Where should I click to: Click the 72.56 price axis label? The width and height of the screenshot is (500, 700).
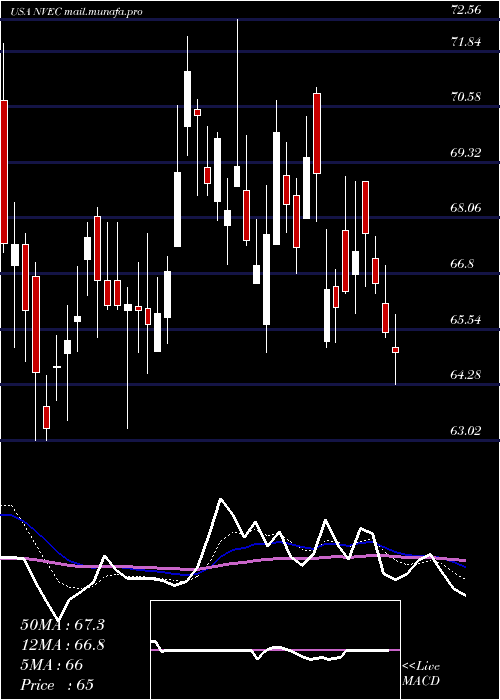coord(466,10)
